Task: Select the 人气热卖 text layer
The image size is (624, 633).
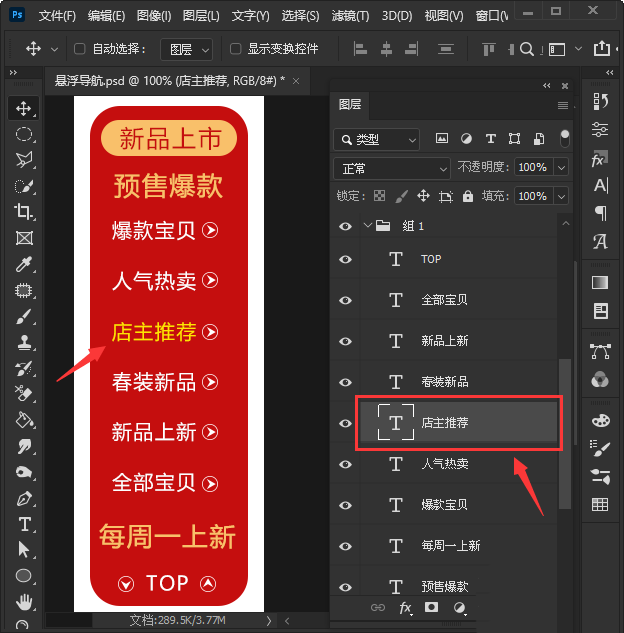Action: tap(444, 464)
